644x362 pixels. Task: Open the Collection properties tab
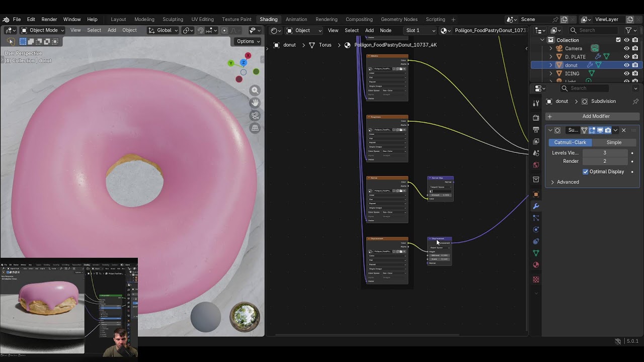(x=536, y=179)
